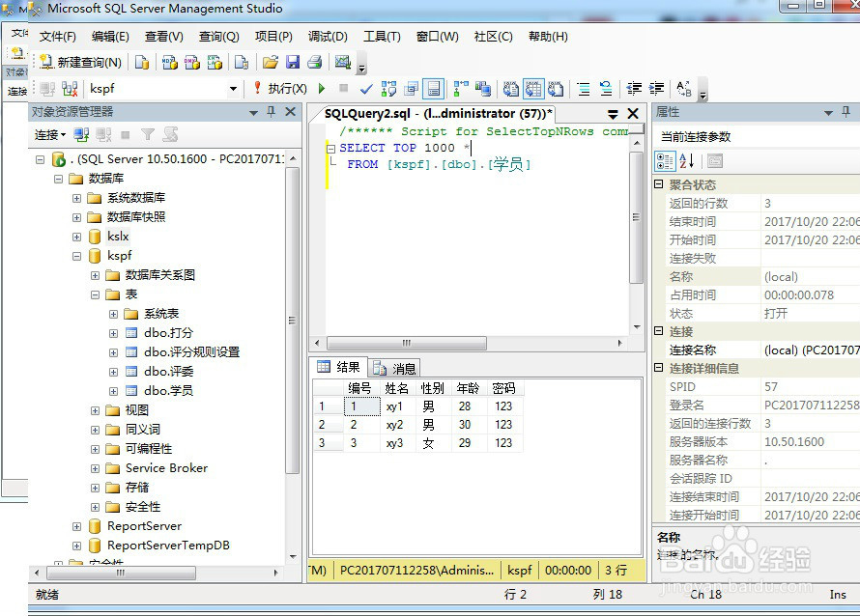Click the Object Explorer filter icon

tap(148, 135)
